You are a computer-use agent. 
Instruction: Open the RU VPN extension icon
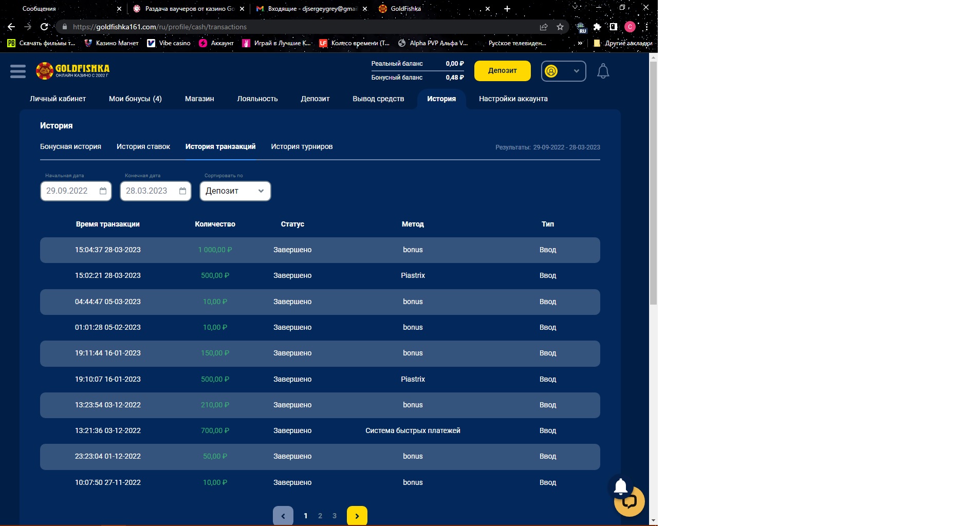click(x=581, y=27)
